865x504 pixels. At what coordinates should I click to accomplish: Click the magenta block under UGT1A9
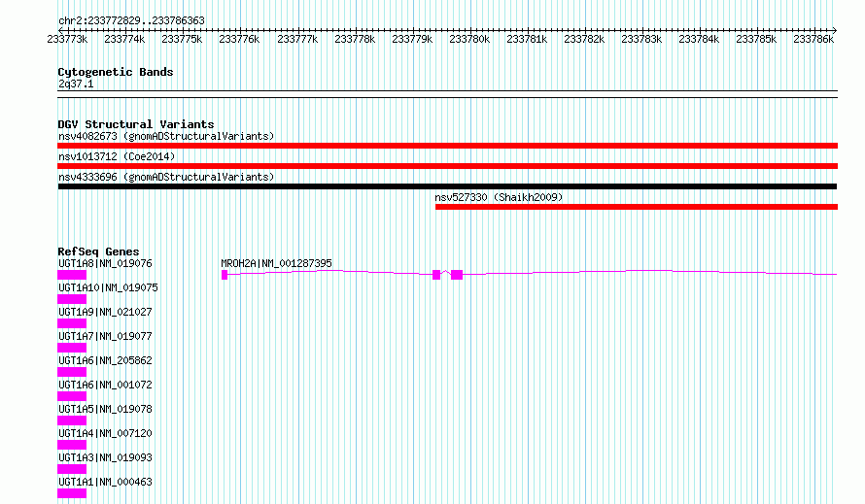coord(72,323)
